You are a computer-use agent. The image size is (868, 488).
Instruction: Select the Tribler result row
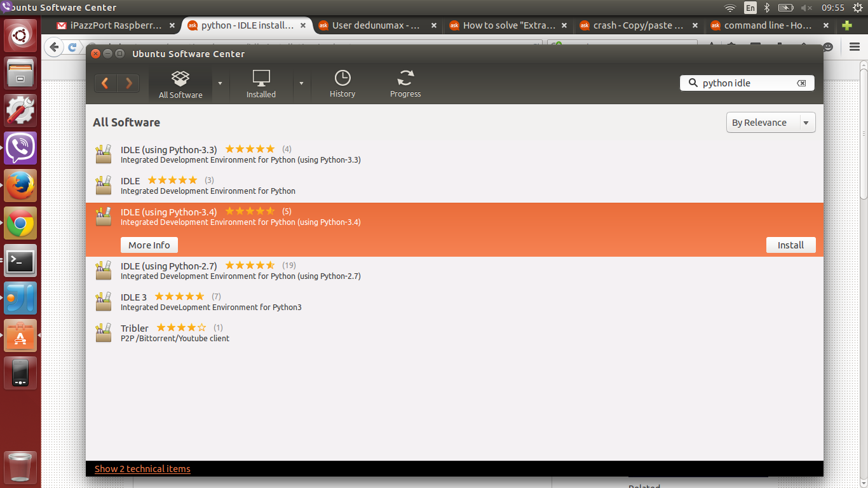454,333
